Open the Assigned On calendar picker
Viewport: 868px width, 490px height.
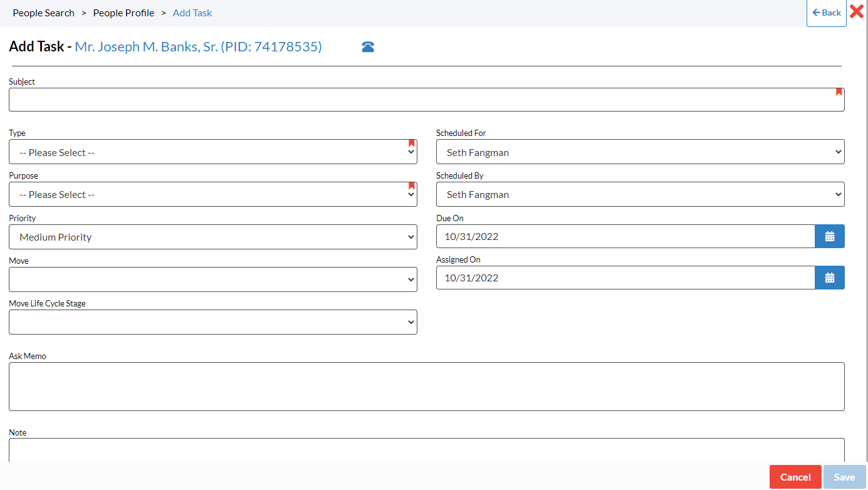pyautogui.click(x=830, y=278)
